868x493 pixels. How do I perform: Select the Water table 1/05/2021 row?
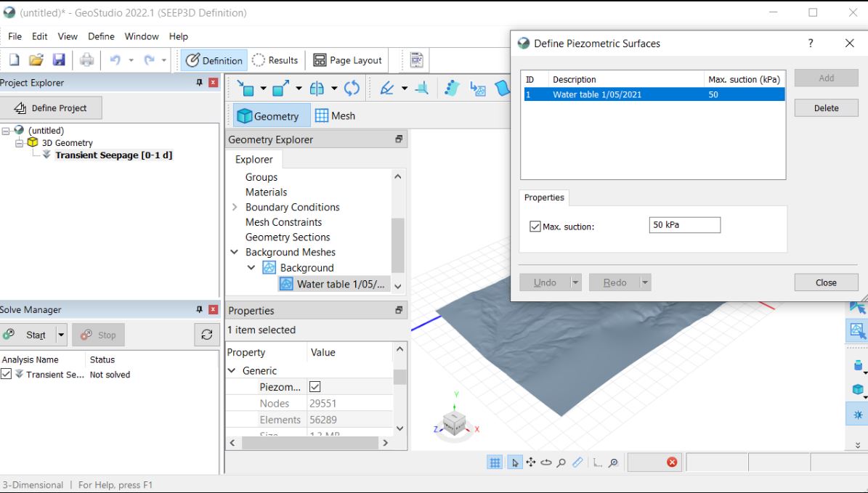[654, 94]
